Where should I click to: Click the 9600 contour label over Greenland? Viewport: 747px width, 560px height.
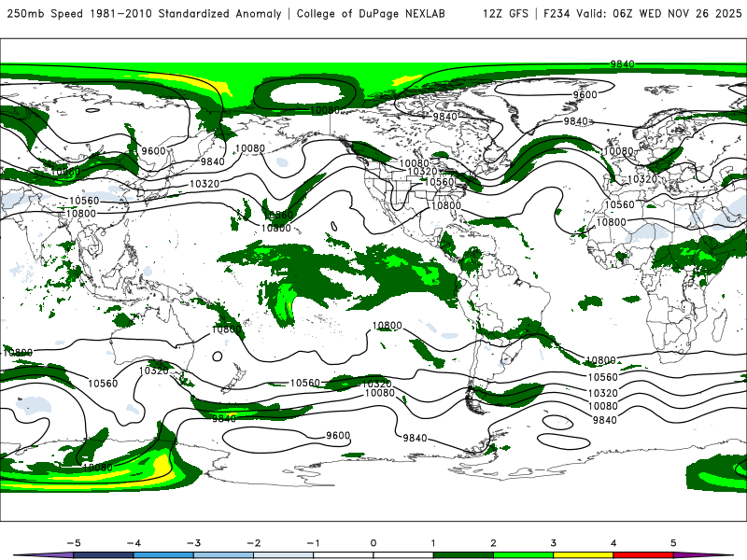[x=585, y=95]
